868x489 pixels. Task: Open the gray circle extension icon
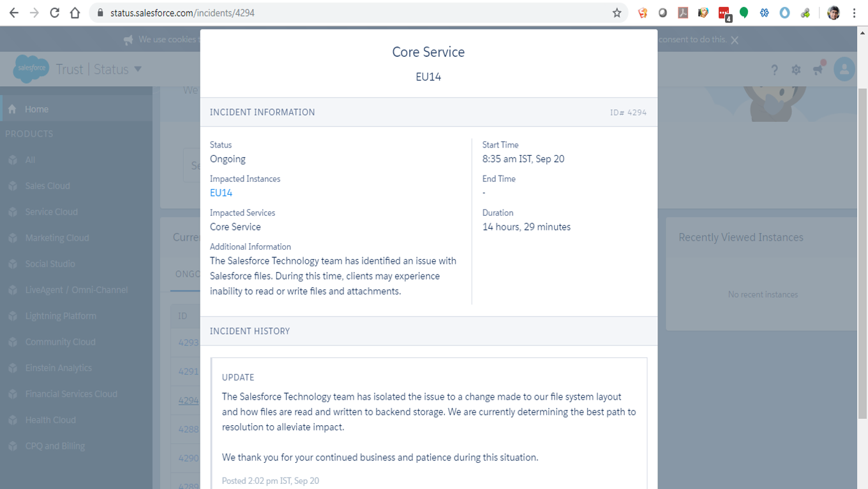[x=662, y=13]
